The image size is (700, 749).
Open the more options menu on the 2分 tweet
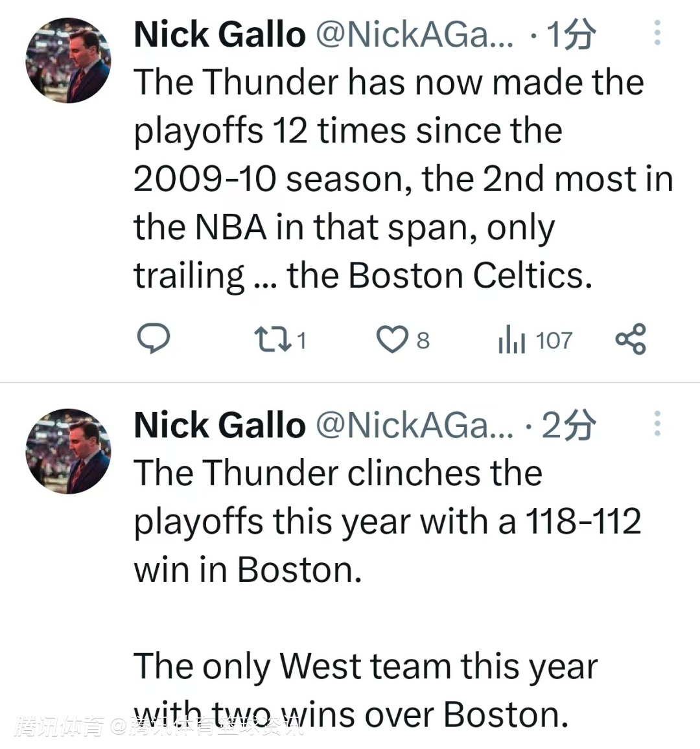click(657, 424)
